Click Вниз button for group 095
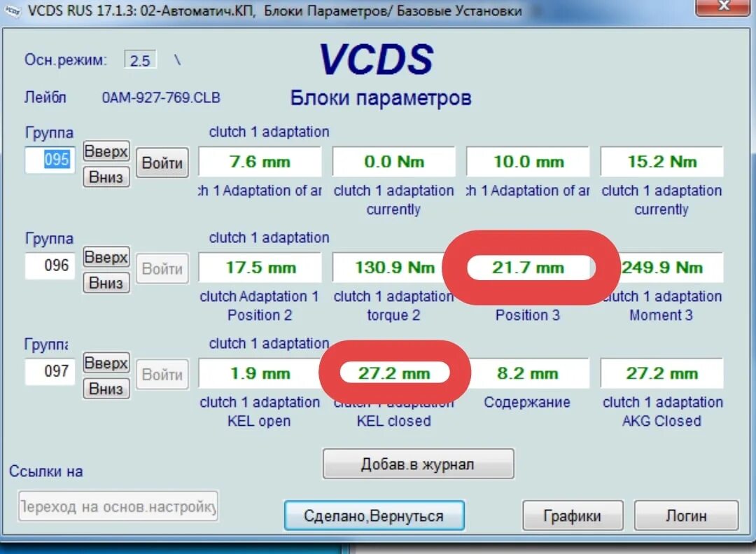756x554 pixels. click(106, 176)
